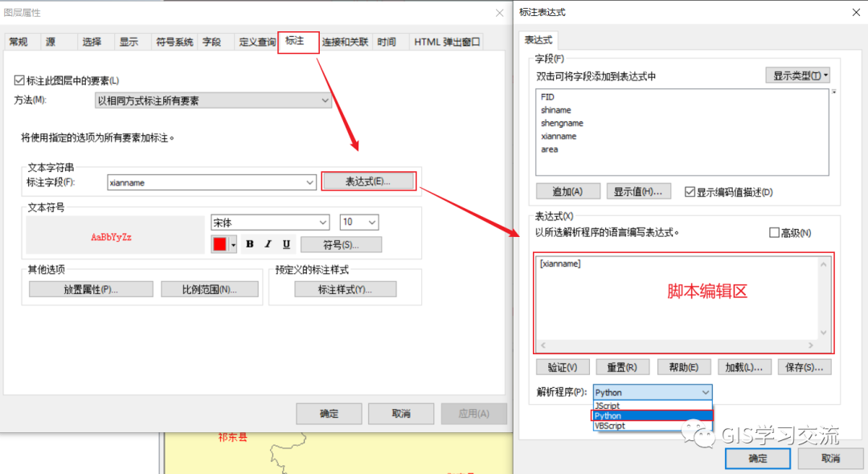
Task: Apply italic style to the label text
Action: (x=268, y=243)
